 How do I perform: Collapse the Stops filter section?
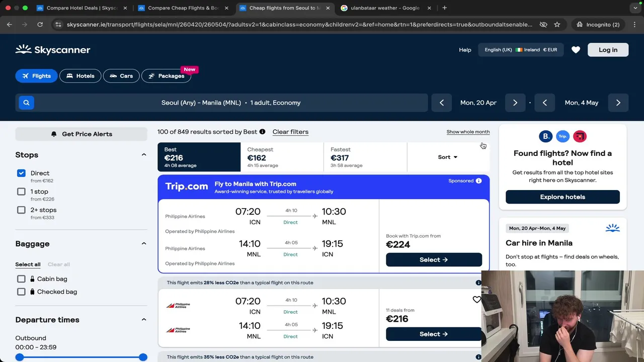click(143, 155)
